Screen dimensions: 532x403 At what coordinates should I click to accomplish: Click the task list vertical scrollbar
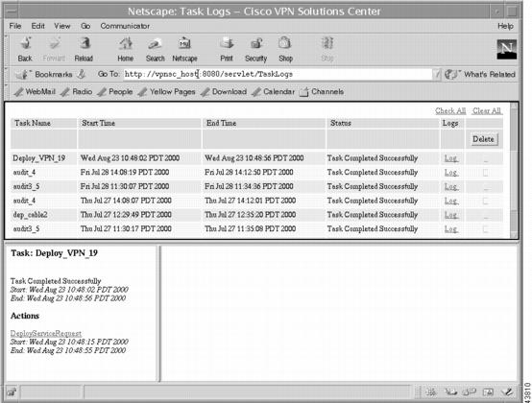(514, 171)
